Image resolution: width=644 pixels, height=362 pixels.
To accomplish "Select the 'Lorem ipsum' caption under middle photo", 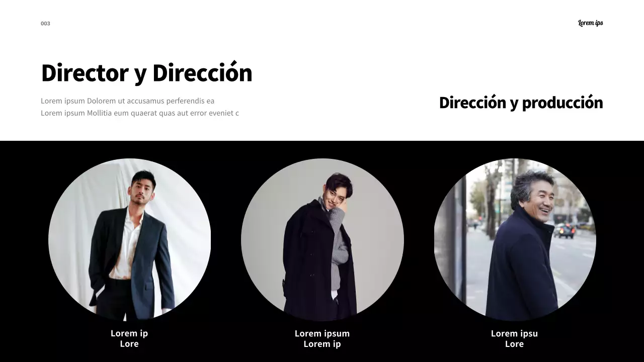I will click(322, 333).
